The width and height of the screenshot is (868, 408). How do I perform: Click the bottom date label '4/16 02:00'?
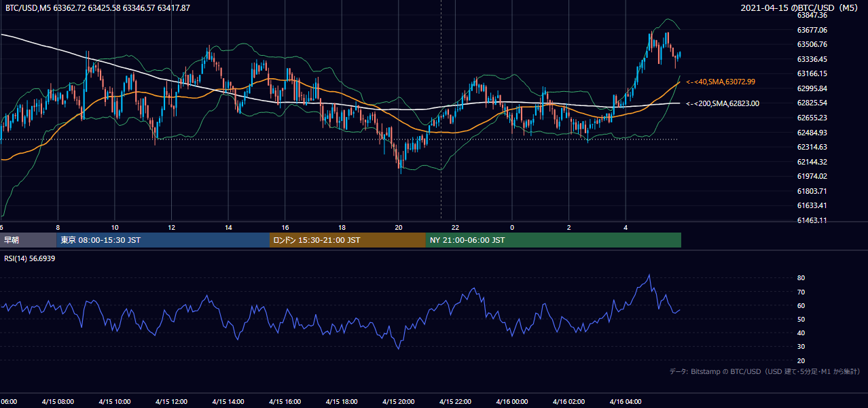568,402
